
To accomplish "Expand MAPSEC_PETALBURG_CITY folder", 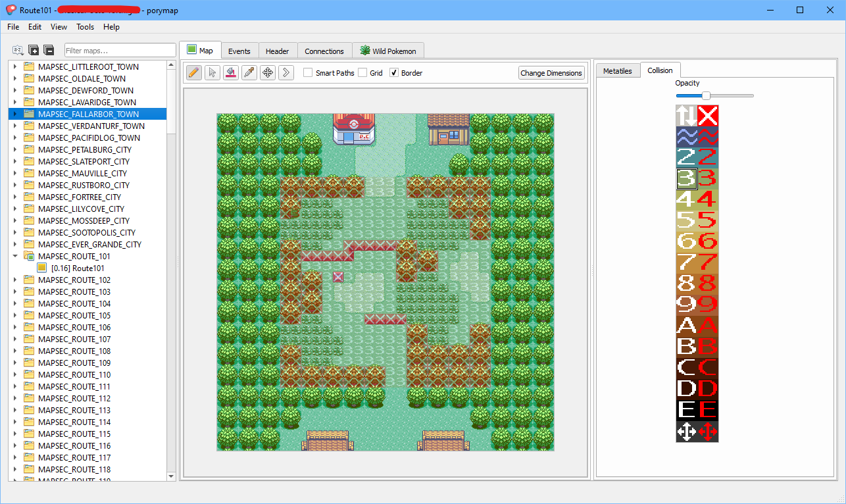I will 14,150.
